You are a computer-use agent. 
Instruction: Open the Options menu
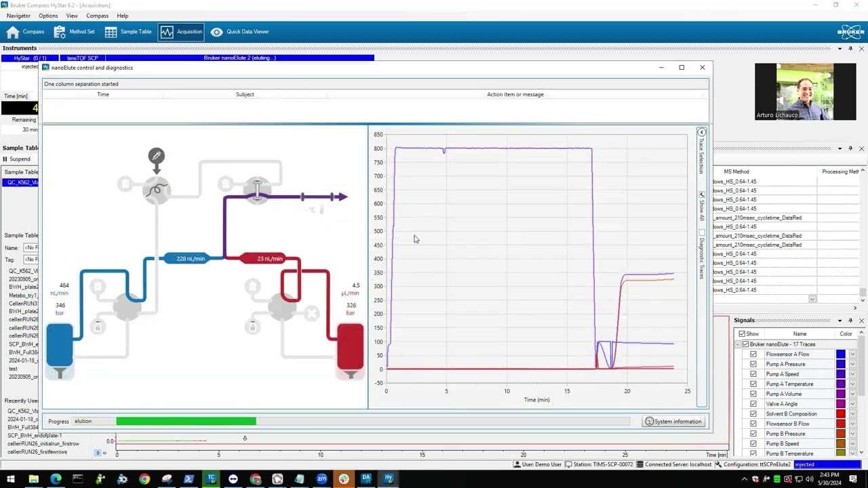48,16
